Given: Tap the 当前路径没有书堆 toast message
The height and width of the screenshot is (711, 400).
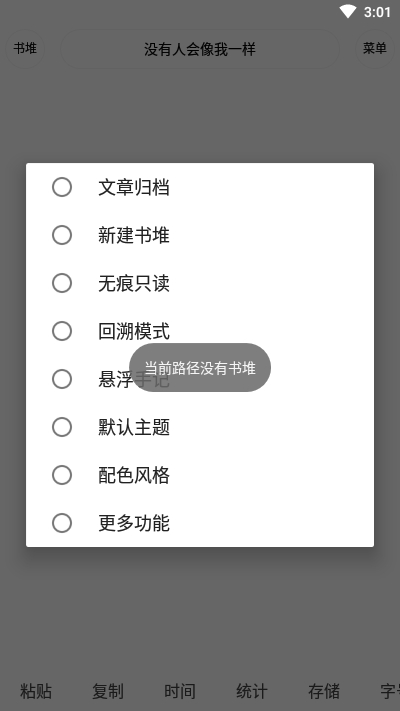Looking at the screenshot, I should pyautogui.click(x=200, y=368).
